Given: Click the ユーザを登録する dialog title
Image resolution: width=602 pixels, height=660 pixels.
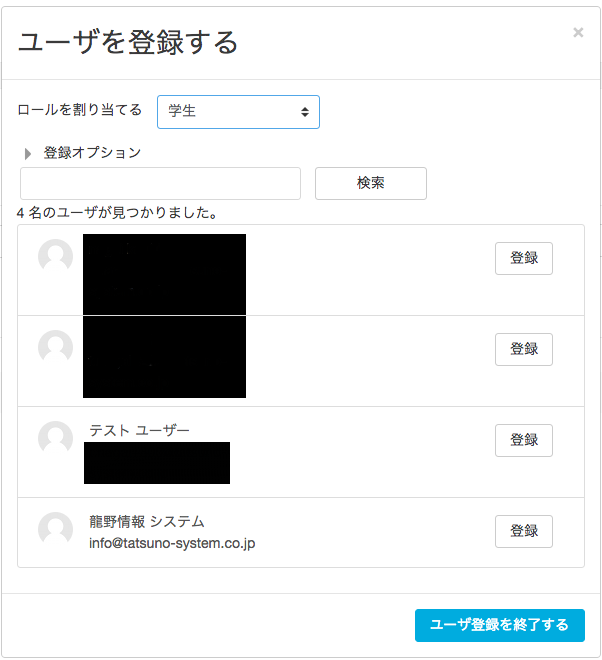Looking at the screenshot, I should click(128, 42).
